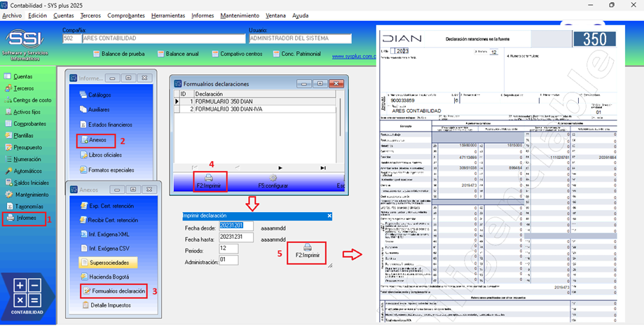The width and height of the screenshot is (644, 327).
Task: Select Supersociedades in Anexos window
Action: (108, 263)
